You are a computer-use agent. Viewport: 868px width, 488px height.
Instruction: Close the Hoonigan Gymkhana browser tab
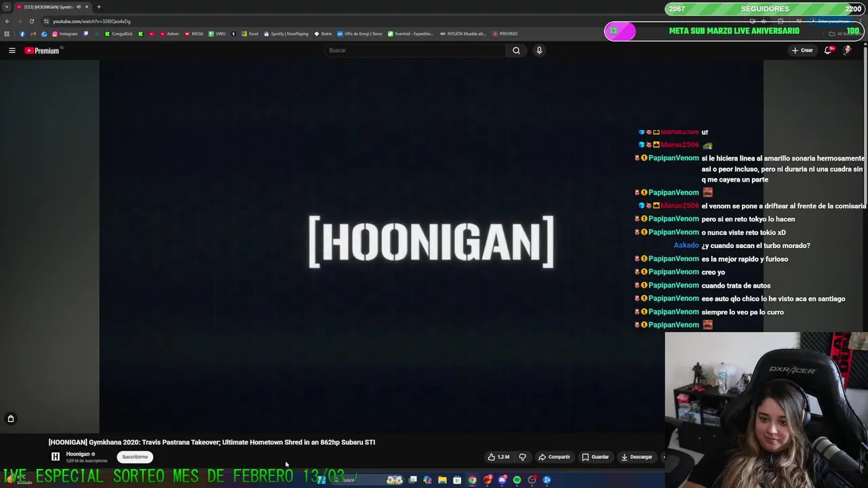87,7
